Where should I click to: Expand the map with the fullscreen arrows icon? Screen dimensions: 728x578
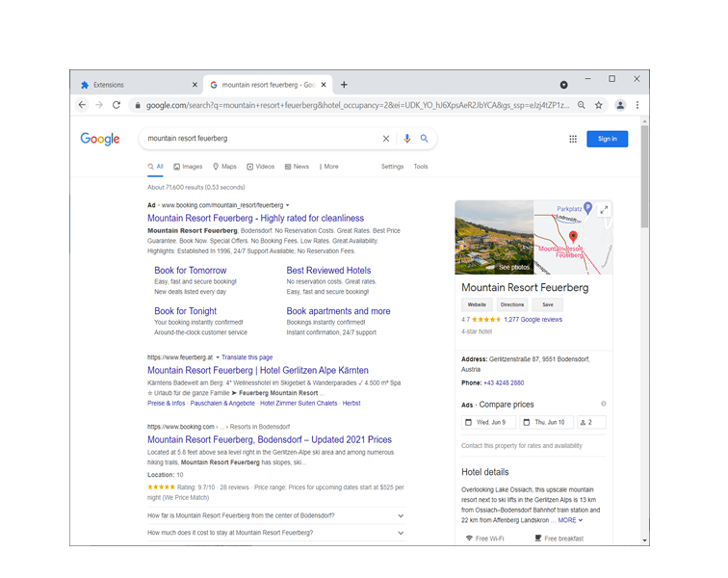604,210
